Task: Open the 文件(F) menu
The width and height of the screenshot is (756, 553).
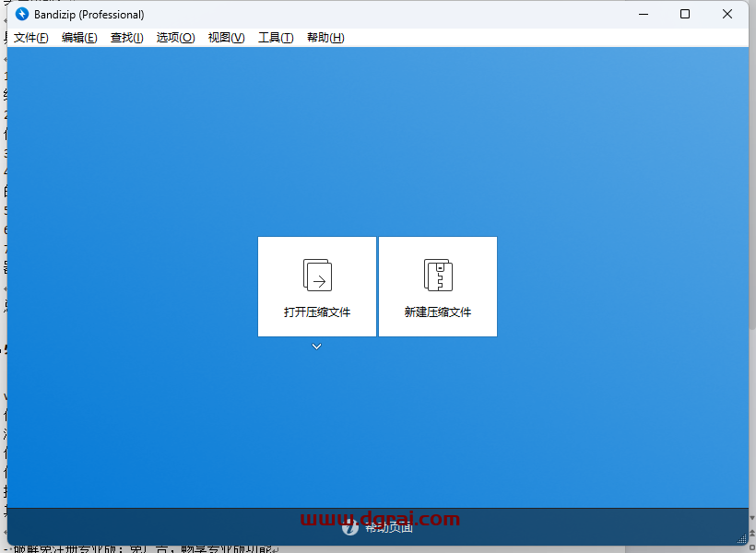Action: pos(30,38)
